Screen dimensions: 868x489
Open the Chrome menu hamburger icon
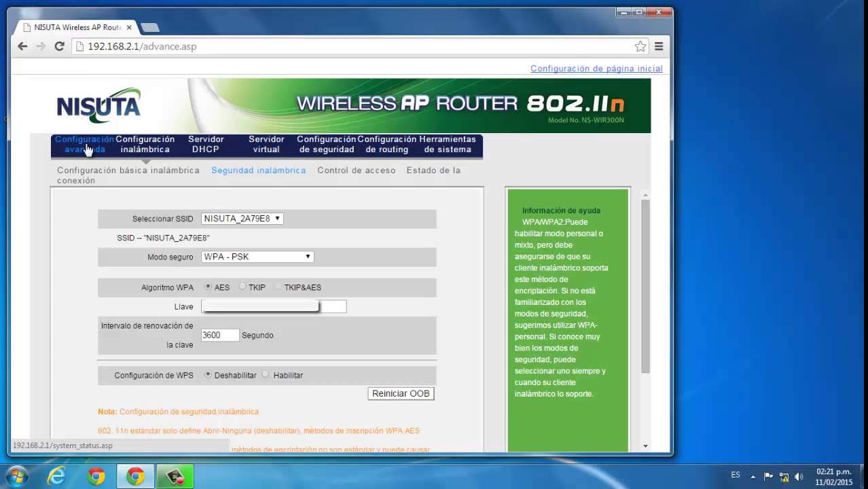(x=659, y=46)
